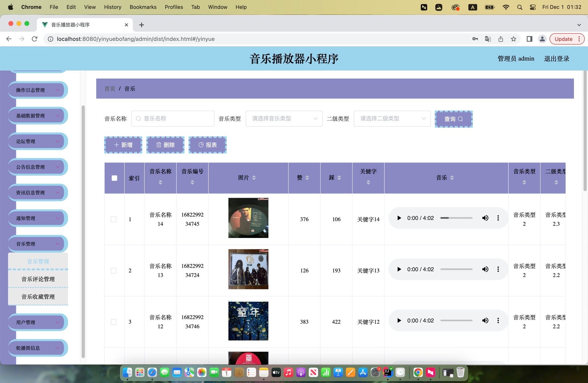The image size is (588, 383).
Task: Sort table by 赞 column arrows
Action: (x=307, y=178)
